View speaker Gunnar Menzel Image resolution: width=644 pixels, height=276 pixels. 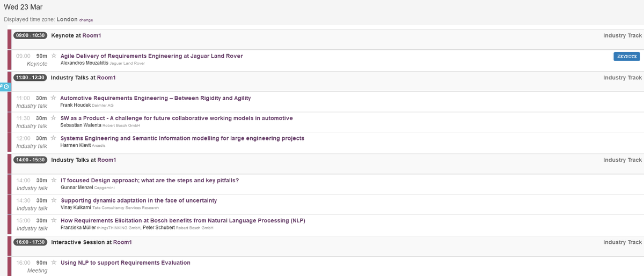77,188
